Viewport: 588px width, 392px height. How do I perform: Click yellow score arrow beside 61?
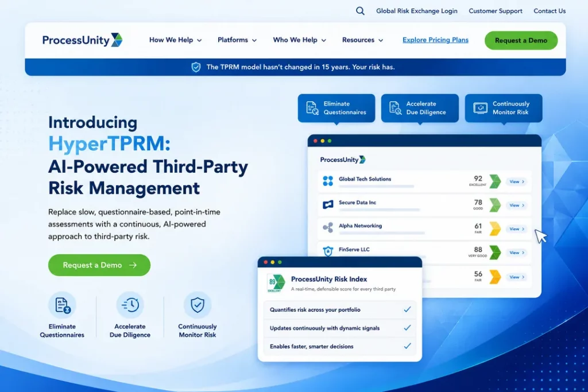coord(495,228)
